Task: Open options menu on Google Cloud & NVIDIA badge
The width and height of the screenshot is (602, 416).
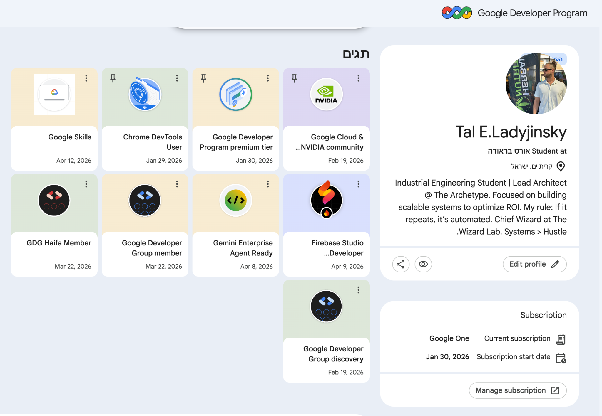Action: 358,78
